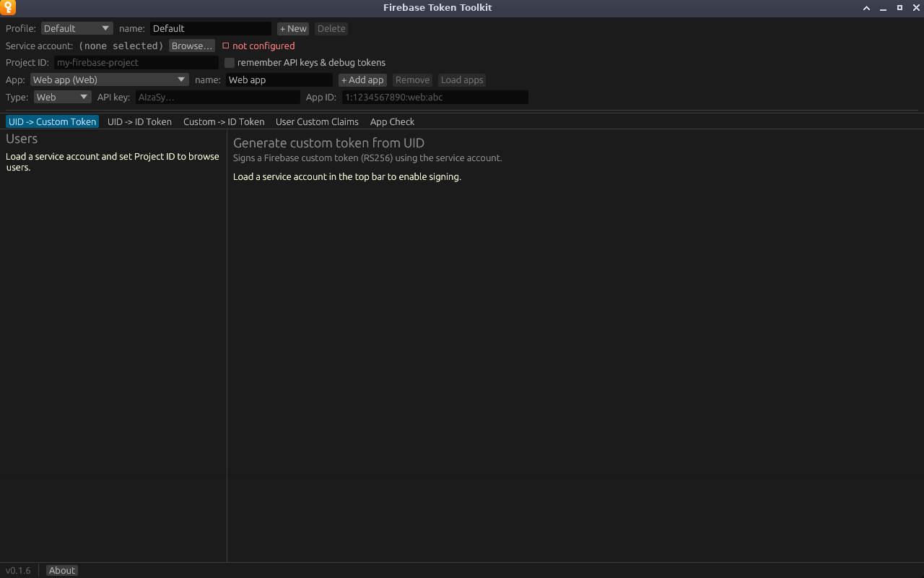This screenshot has width=924, height=578.
Task: Open the Type dropdown showing Web
Action: 63,97
